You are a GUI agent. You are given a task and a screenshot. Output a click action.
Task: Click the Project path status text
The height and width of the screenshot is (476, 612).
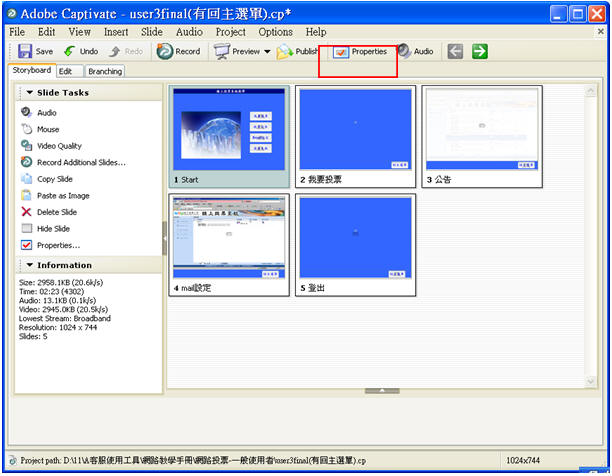click(x=193, y=460)
